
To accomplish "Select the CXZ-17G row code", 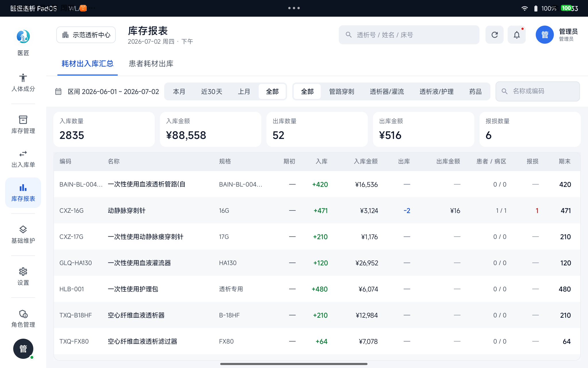I will 71,237.
